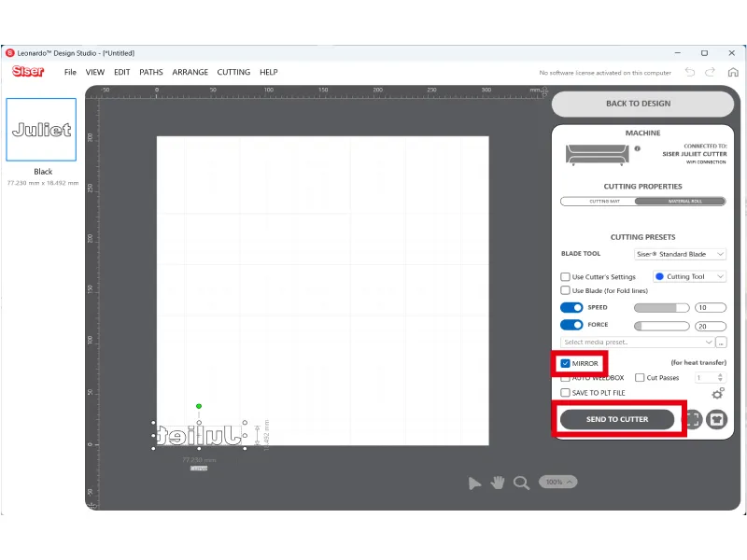Expand the 100% zoom level dropdown

(x=558, y=482)
